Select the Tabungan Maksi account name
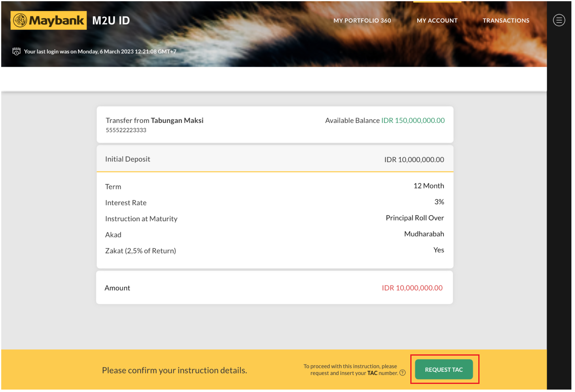 coord(177,121)
